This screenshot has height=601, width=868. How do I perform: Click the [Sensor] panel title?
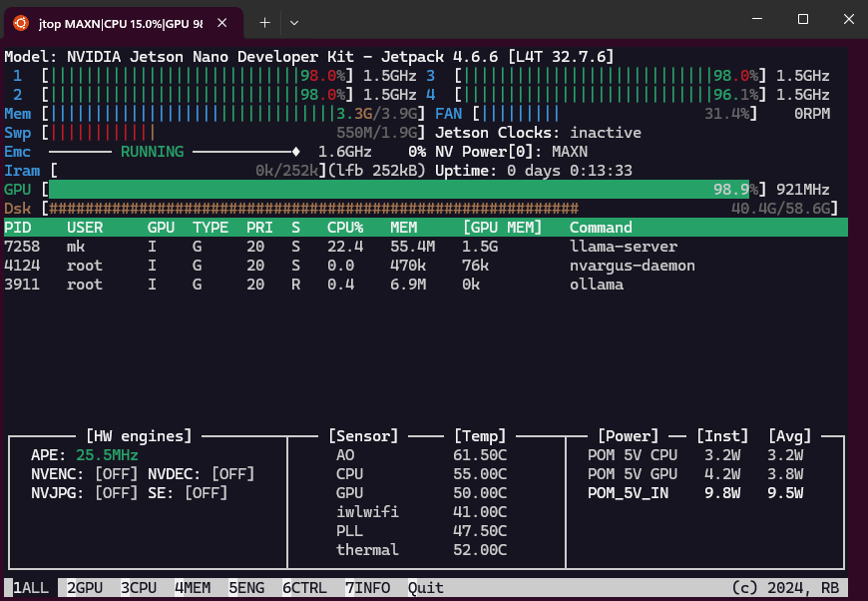point(363,436)
